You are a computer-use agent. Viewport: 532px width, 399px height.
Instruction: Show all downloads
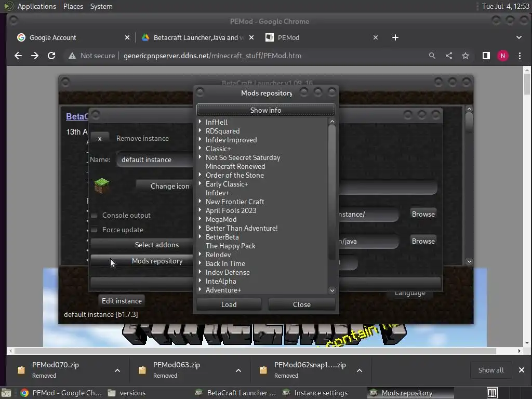pos(491,370)
